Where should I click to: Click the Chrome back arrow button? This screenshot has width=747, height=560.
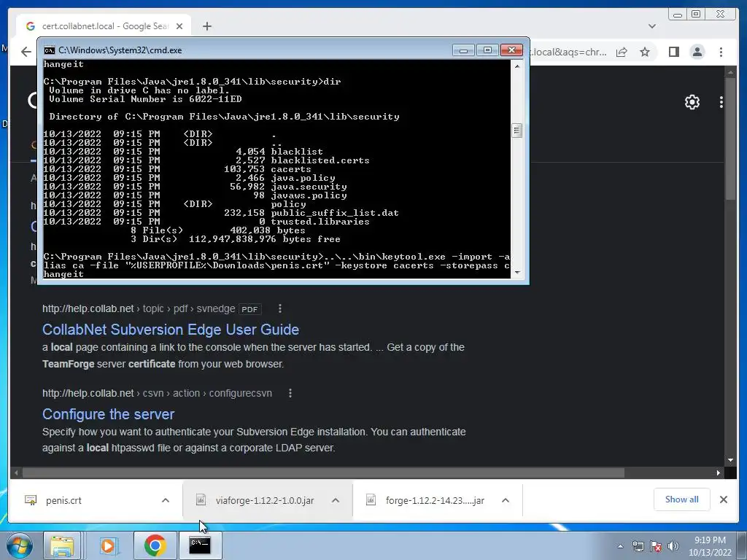[x=26, y=52]
